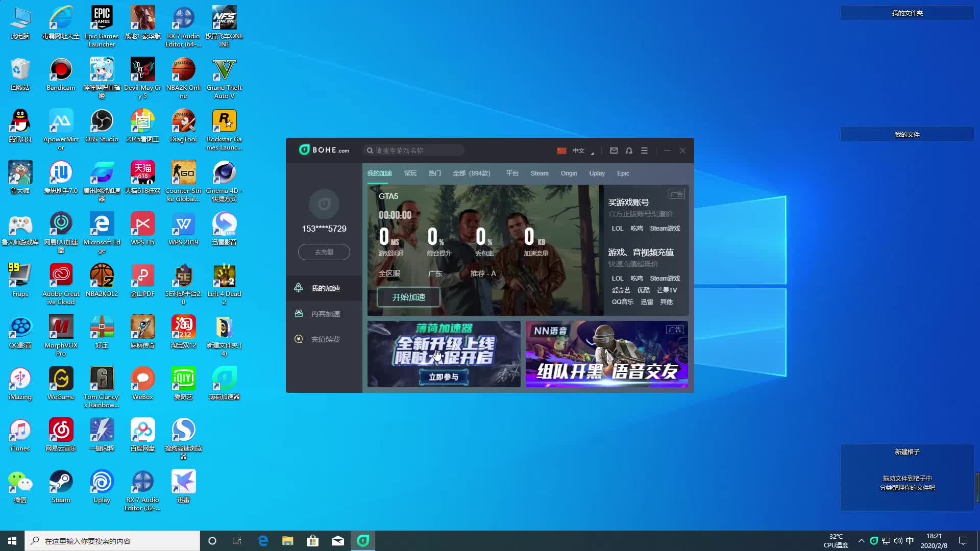Screen dimensions: 980x551
Task: Click 我的加速 my acceleration sidebar item
Action: pos(325,288)
